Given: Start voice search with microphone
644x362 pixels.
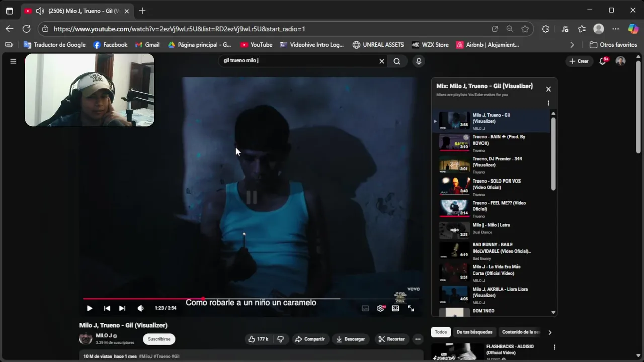Looking at the screenshot, I should tap(419, 61).
